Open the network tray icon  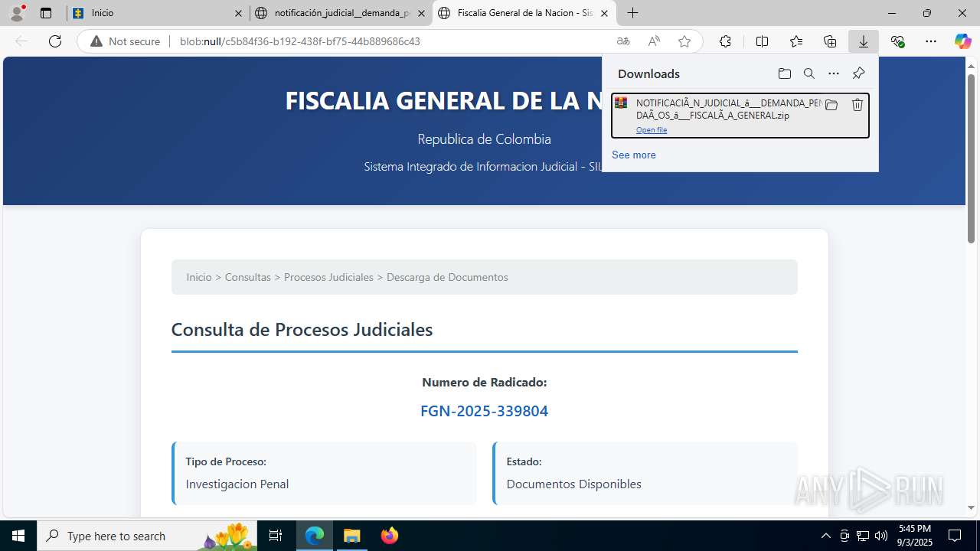coord(863,536)
